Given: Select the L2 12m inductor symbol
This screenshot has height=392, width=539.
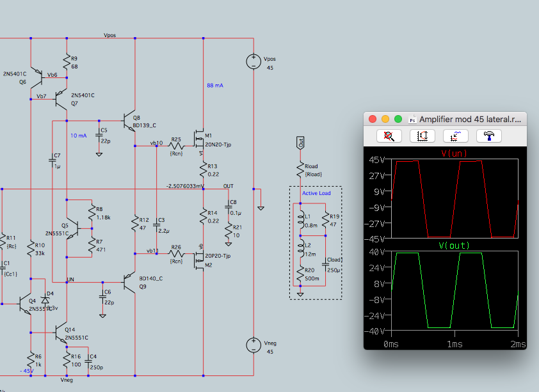Looking at the screenshot, I should pyautogui.click(x=301, y=249).
